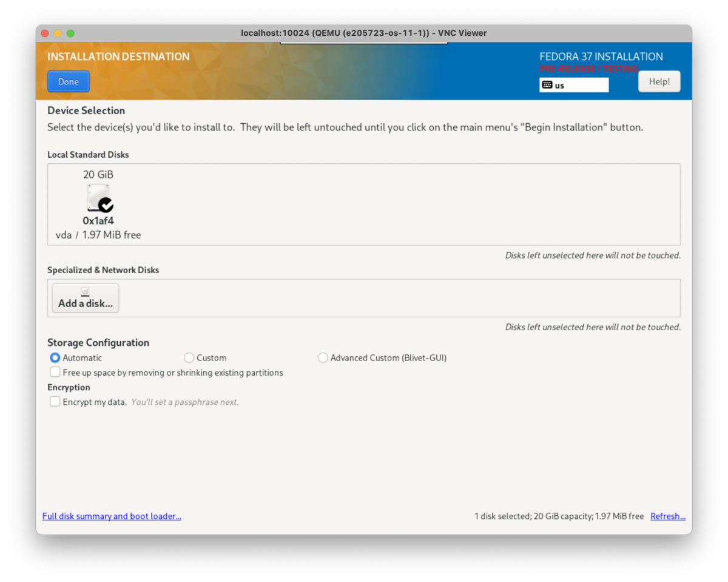Click the Encryption heading
This screenshot has height=582, width=728.
pyautogui.click(x=69, y=387)
